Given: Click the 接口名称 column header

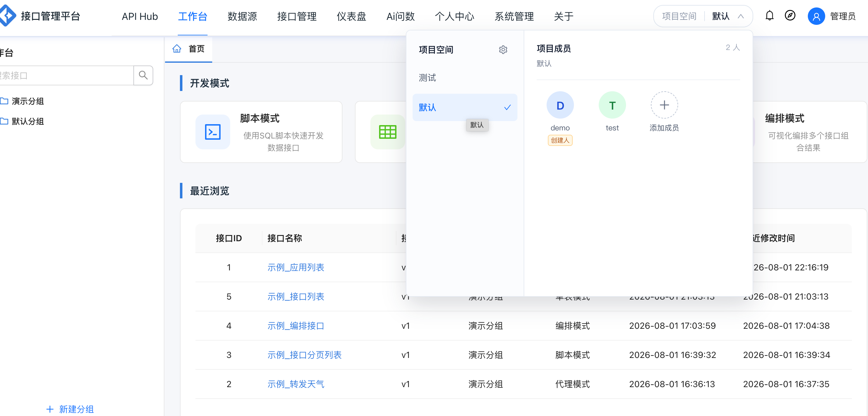Looking at the screenshot, I should (284, 238).
